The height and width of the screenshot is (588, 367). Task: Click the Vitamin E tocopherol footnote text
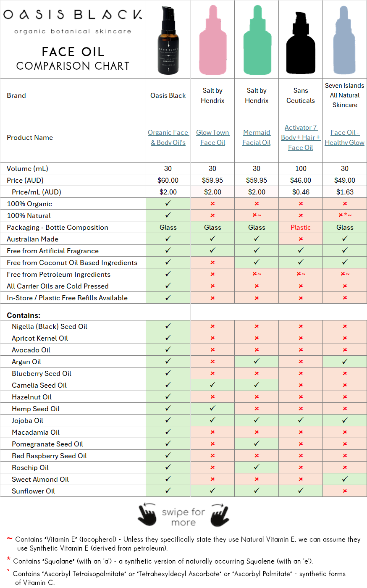[x=188, y=543]
